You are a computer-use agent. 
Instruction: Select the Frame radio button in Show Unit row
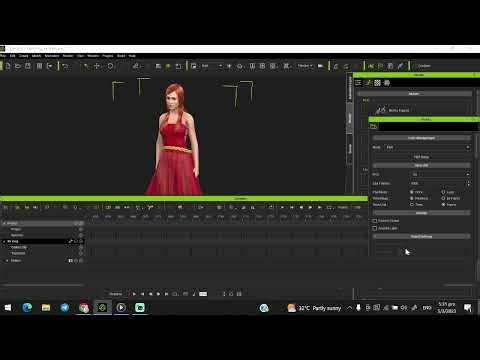tap(443, 204)
